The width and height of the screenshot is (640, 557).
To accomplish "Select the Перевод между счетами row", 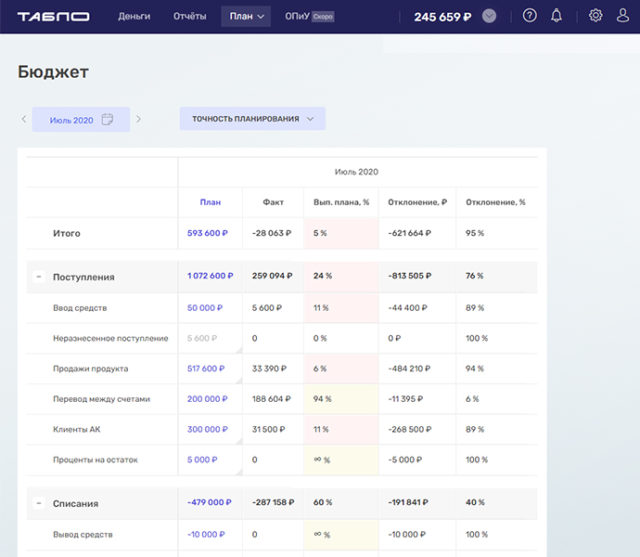I will coord(101,399).
